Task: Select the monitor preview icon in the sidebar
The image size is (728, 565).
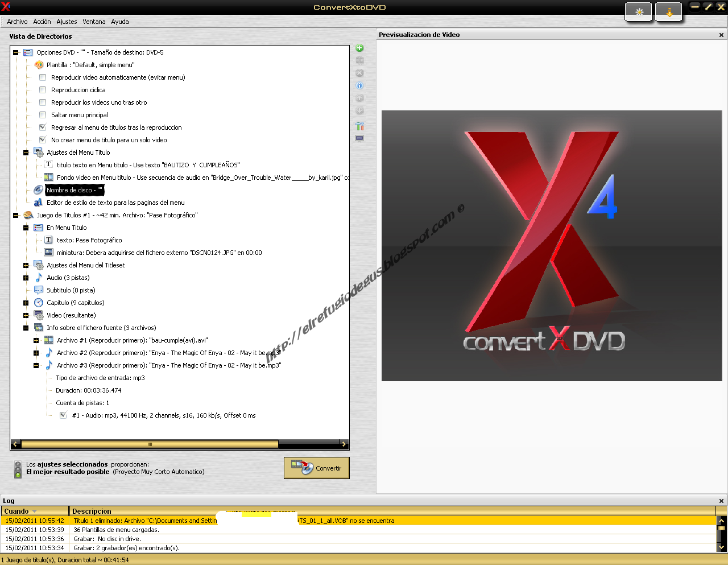Action: tap(359, 138)
